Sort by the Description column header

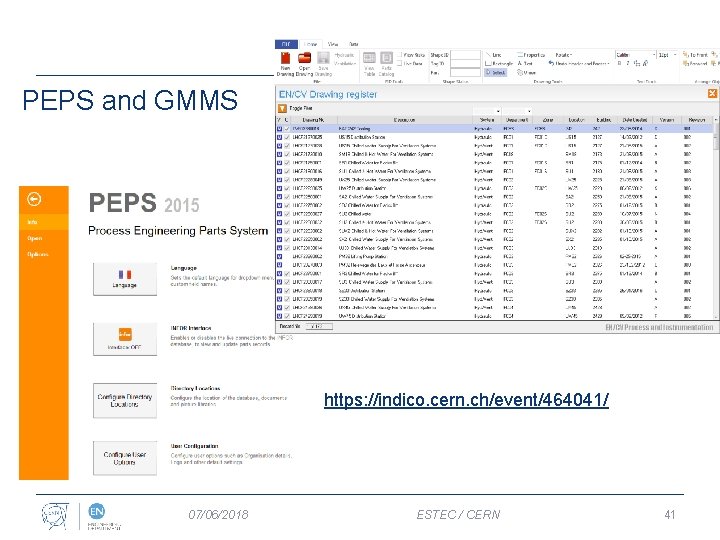[404, 120]
